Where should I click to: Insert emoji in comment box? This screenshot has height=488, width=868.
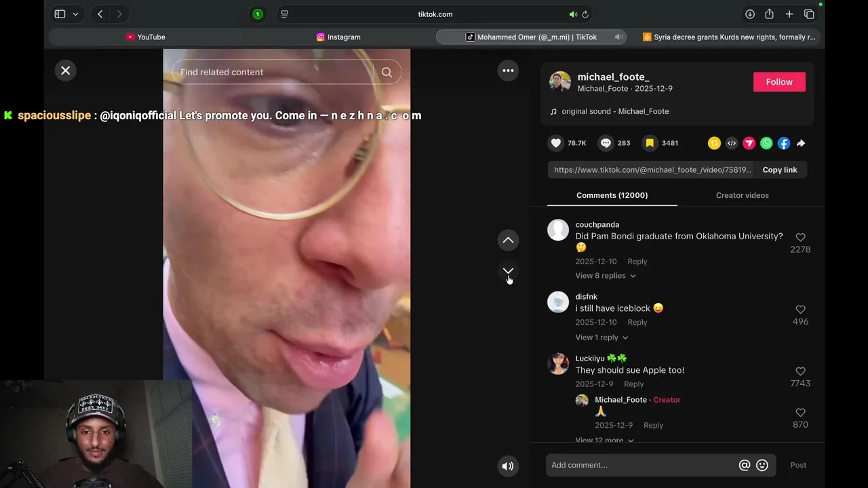pos(762,465)
